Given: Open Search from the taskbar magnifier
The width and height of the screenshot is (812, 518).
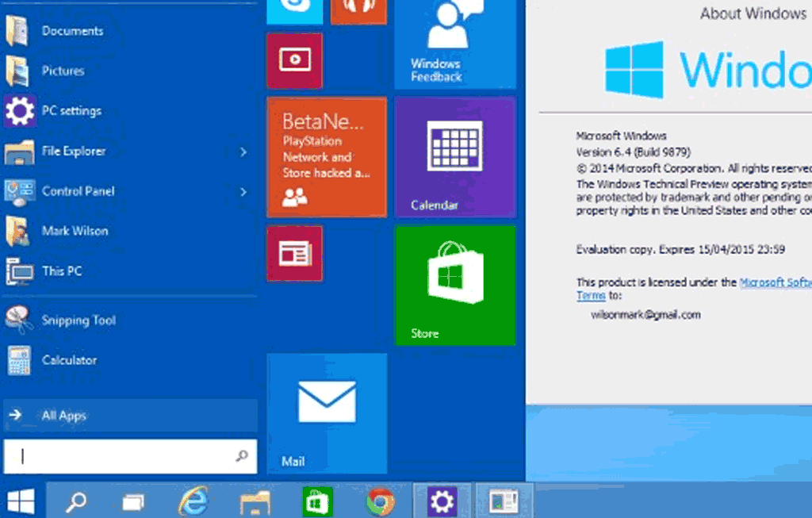Looking at the screenshot, I should click(77, 501).
